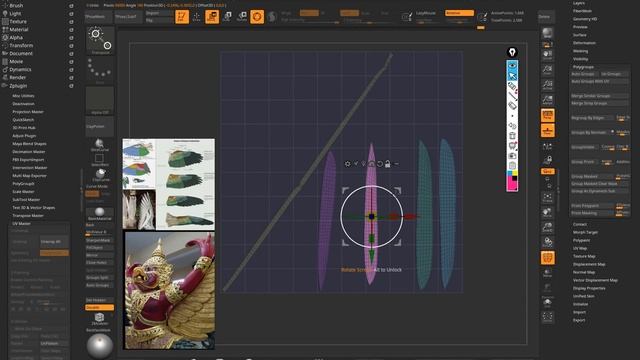Expand the Multi Map Exporter section
This screenshot has height=360, width=640.
coord(29,176)
